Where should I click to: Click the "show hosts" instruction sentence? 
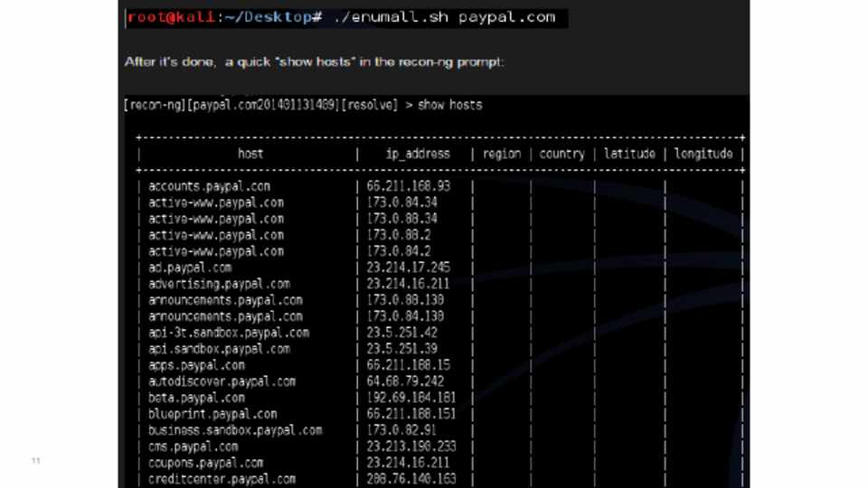click(x=314, y=62)
